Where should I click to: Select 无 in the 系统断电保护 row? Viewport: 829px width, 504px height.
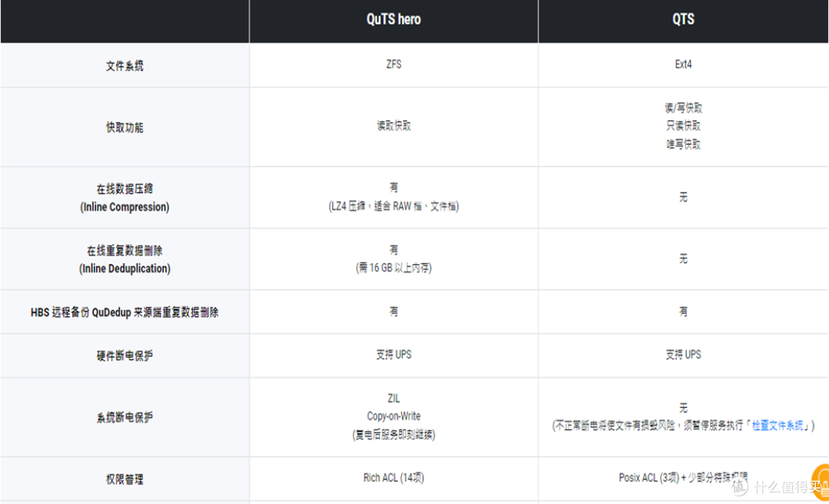(683, 408)
